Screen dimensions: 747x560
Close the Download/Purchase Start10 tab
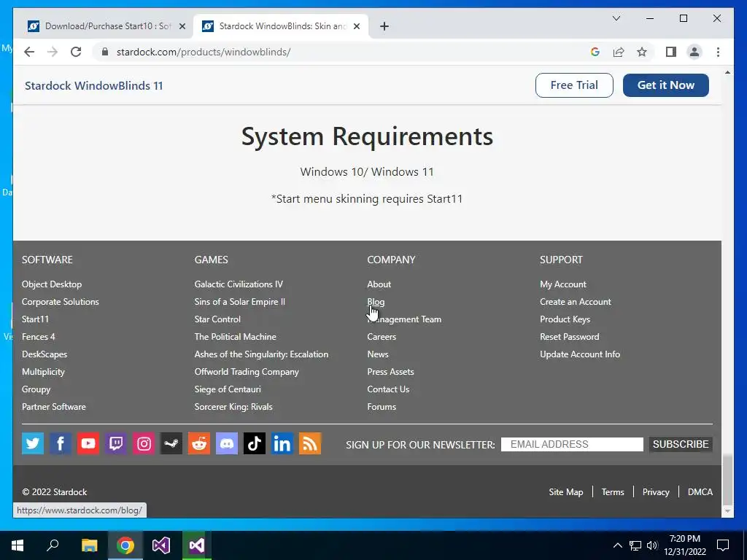click(182, 26)
